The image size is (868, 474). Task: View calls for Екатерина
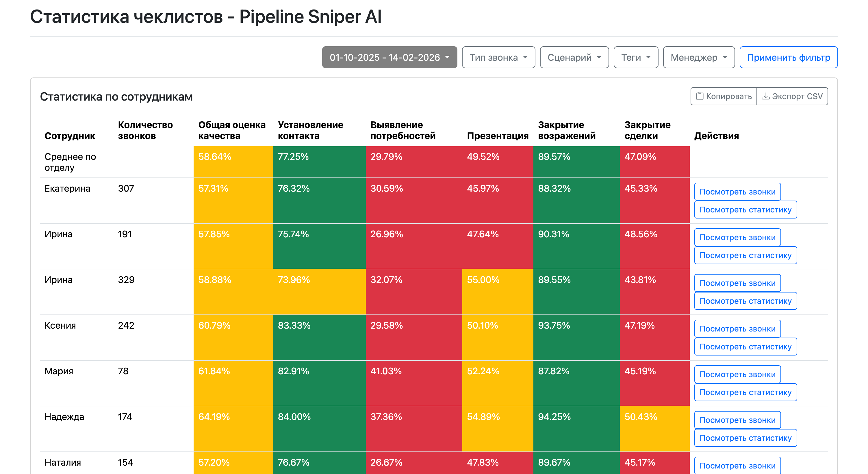tap(737, 192)
